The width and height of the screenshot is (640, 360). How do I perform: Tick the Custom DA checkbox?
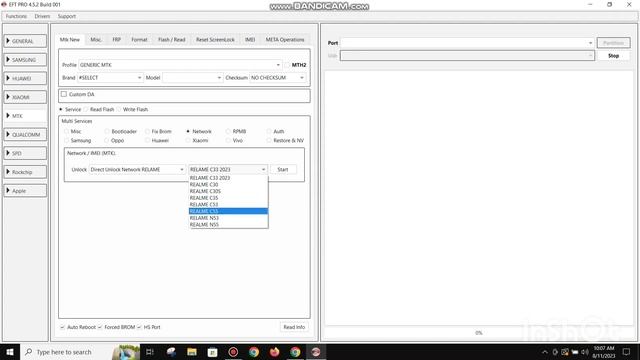tap(64, 94)
